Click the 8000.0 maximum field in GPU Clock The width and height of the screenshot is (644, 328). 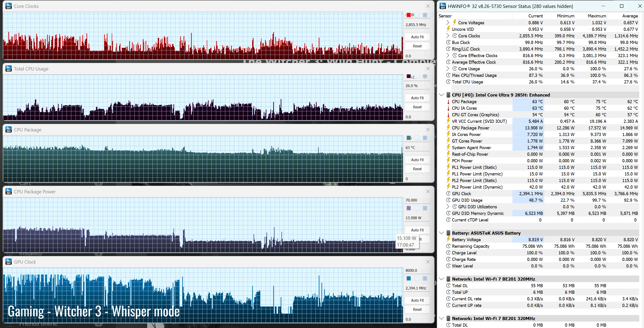tap(417, 270)
